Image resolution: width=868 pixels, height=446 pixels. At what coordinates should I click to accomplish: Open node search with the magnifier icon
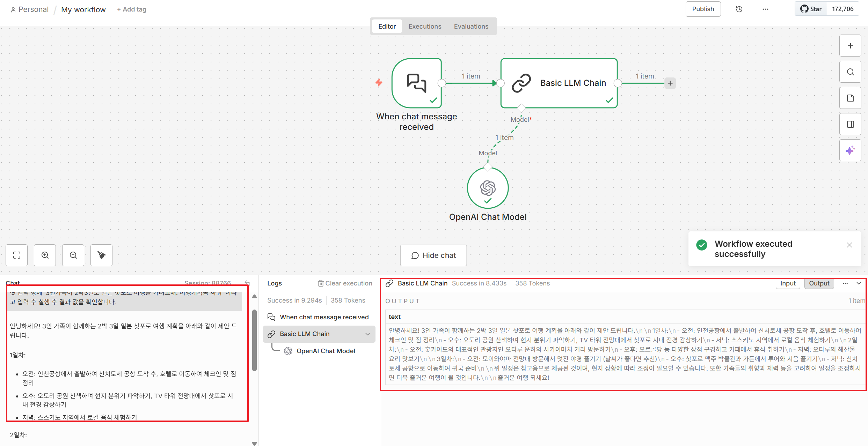pyautogui.click(x=850, y=72)
